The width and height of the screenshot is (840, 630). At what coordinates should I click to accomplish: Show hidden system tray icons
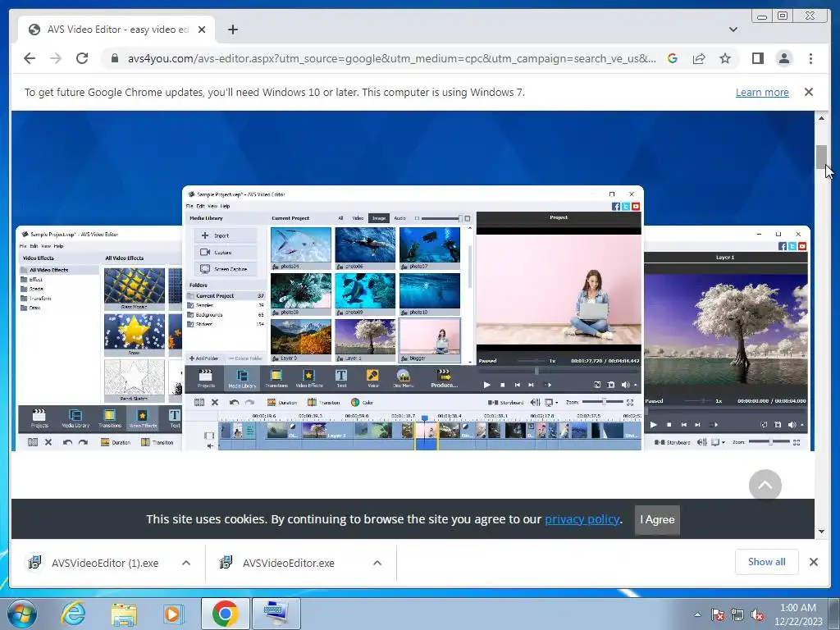697,614
